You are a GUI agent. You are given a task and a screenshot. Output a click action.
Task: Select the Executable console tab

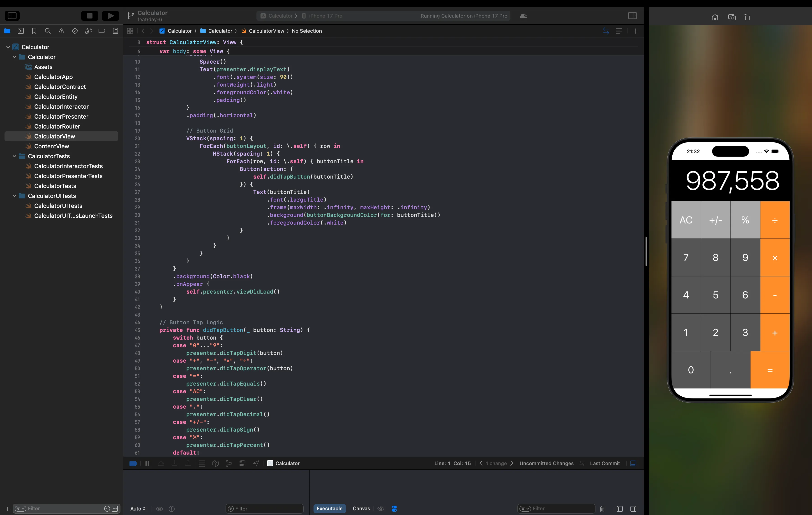pyautogui.click(x=330, y=509)
